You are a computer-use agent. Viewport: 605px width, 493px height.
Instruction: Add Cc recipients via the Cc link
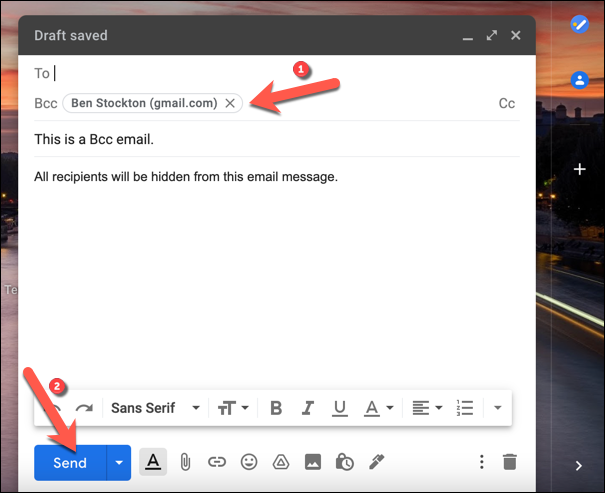click(x=507, y=103)
